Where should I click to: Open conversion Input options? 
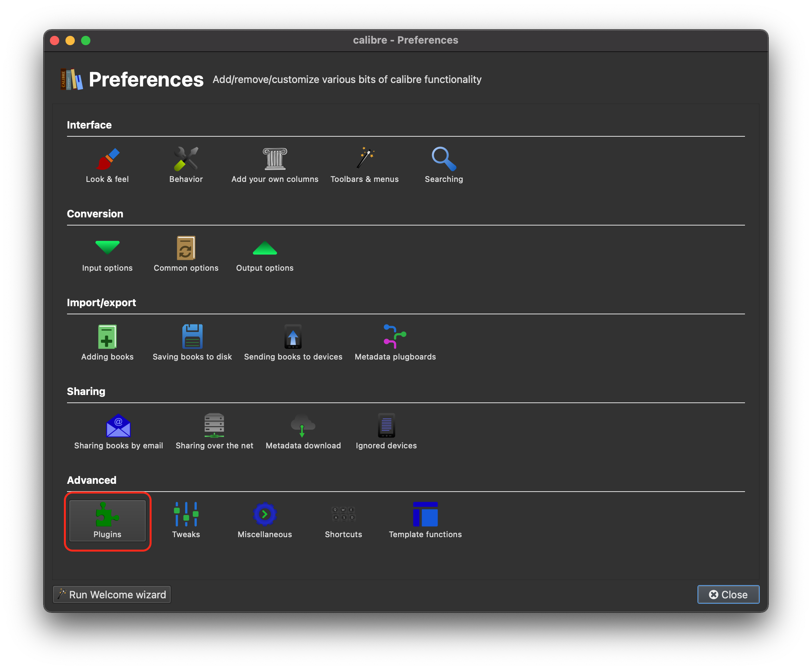[107, 253]
